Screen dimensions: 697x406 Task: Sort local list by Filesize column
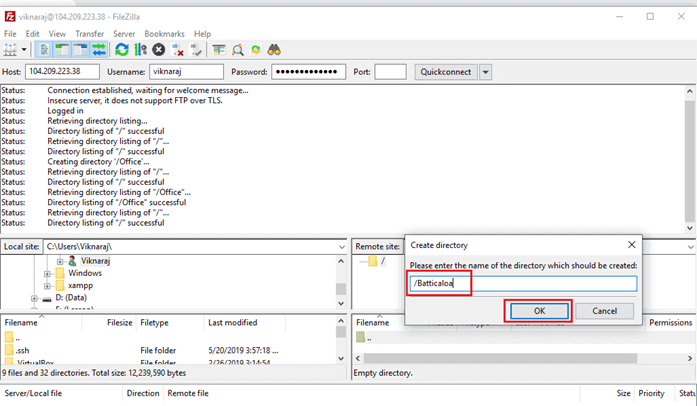point(109,322)
